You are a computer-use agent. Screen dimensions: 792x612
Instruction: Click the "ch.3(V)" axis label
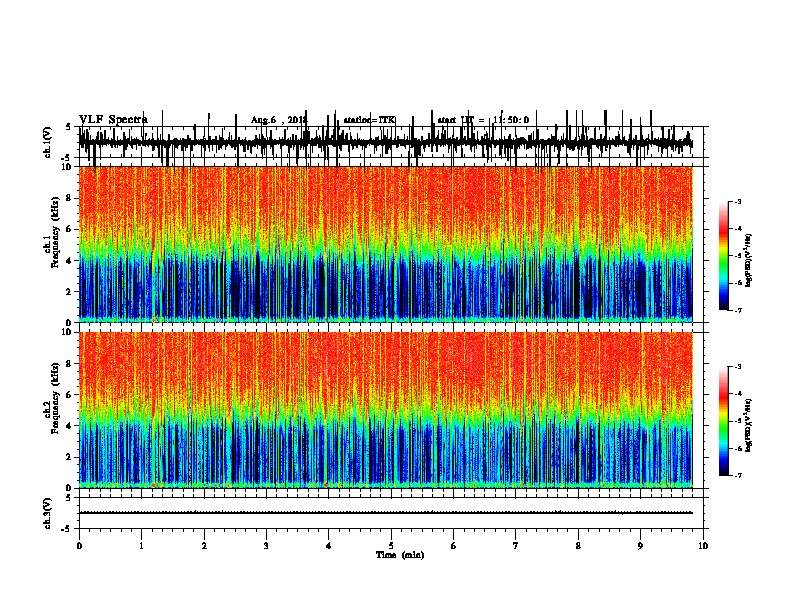pyautogui.click(x=48, y=513)
